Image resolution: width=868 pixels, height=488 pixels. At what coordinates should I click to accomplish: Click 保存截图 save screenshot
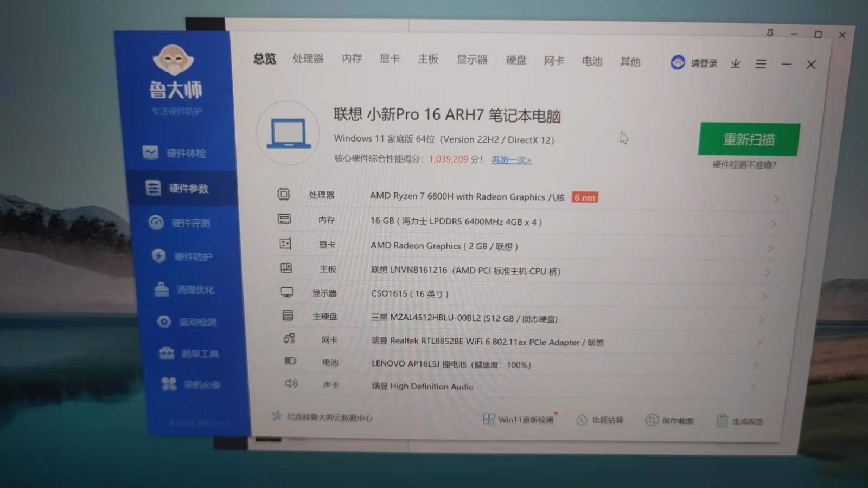pos(669,420)
